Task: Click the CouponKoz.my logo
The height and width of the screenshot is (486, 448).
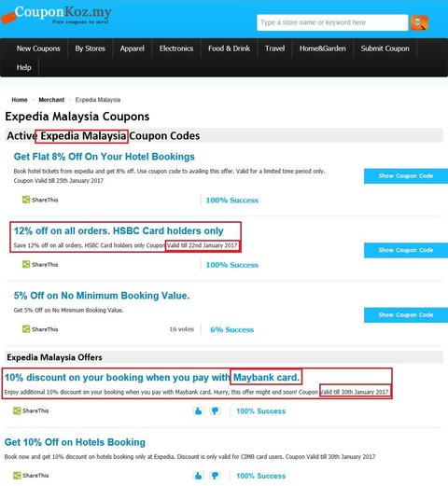Action: [x=57, y=16]
